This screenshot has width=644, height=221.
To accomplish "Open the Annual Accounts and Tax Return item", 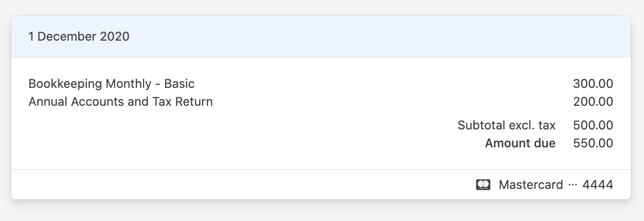I will coord(121,102).
